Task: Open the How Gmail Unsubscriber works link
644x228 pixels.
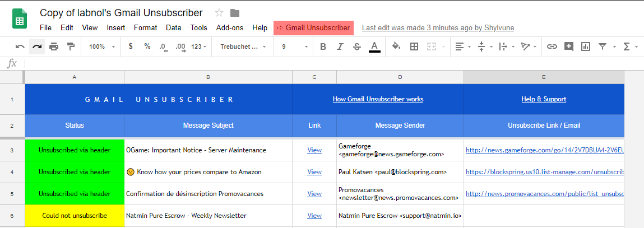Action: 378,99
